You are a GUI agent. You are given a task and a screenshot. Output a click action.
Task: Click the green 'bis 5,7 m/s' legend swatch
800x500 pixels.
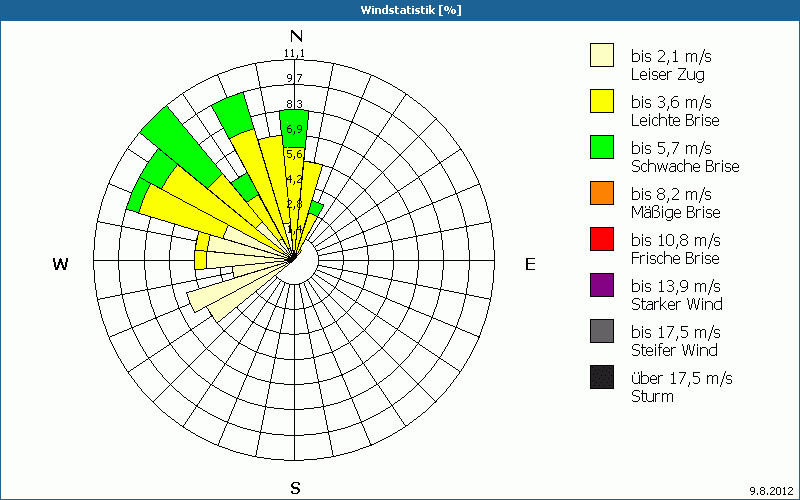click(602, 147)
